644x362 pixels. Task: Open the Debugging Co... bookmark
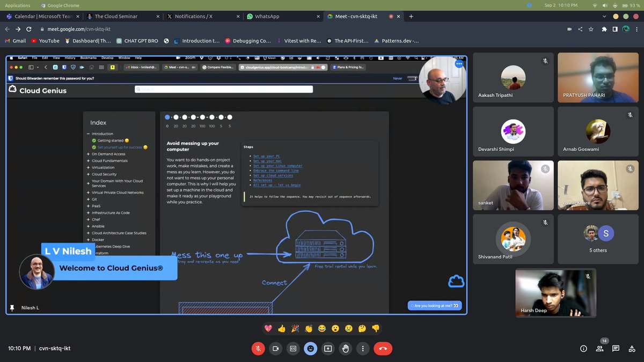tap(248, 41)
